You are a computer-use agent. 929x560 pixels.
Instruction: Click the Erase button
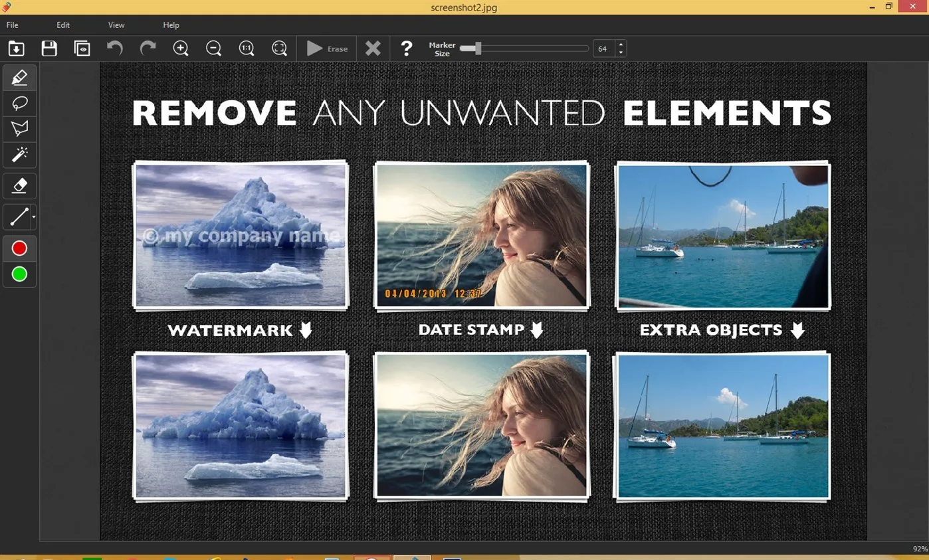click(x=327, y=48)
